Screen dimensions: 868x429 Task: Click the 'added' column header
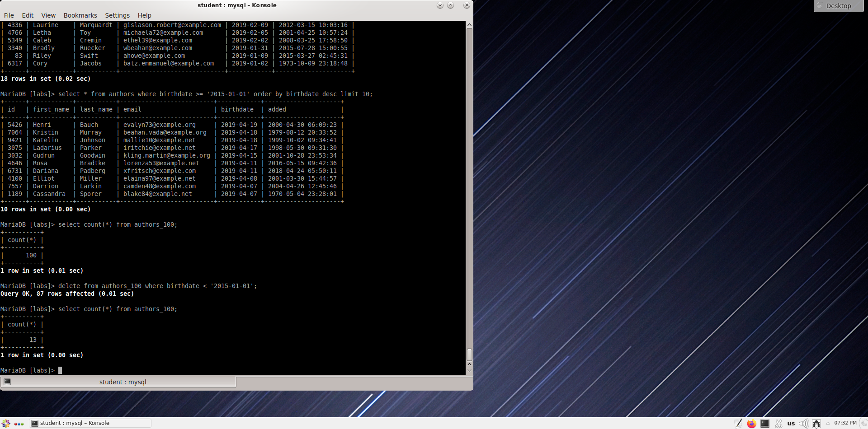click(x=277, y=109)
